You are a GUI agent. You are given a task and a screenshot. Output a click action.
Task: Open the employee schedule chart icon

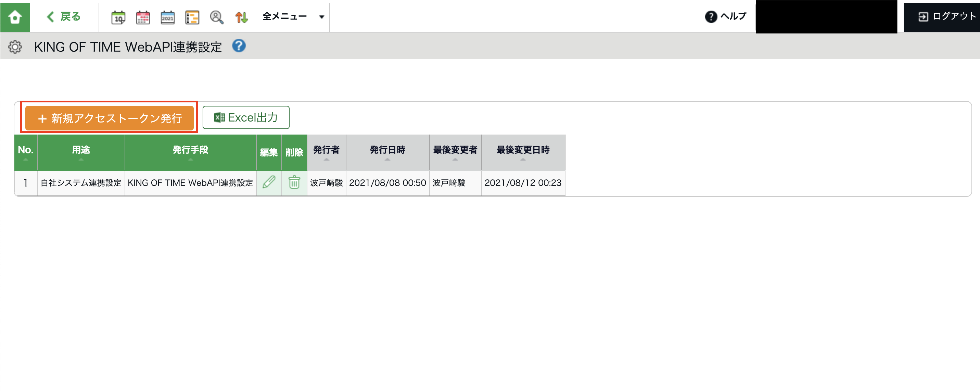(192, 17)
